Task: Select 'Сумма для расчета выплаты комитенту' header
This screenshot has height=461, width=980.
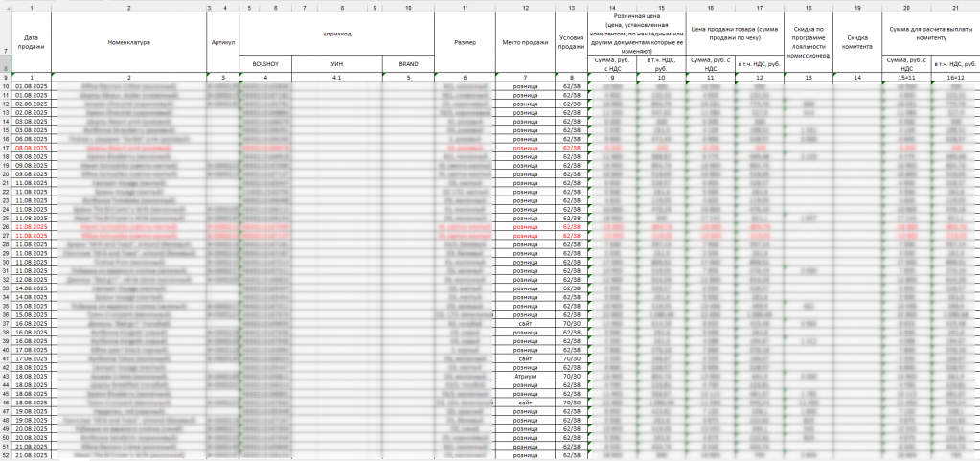Action: (930, 34)
